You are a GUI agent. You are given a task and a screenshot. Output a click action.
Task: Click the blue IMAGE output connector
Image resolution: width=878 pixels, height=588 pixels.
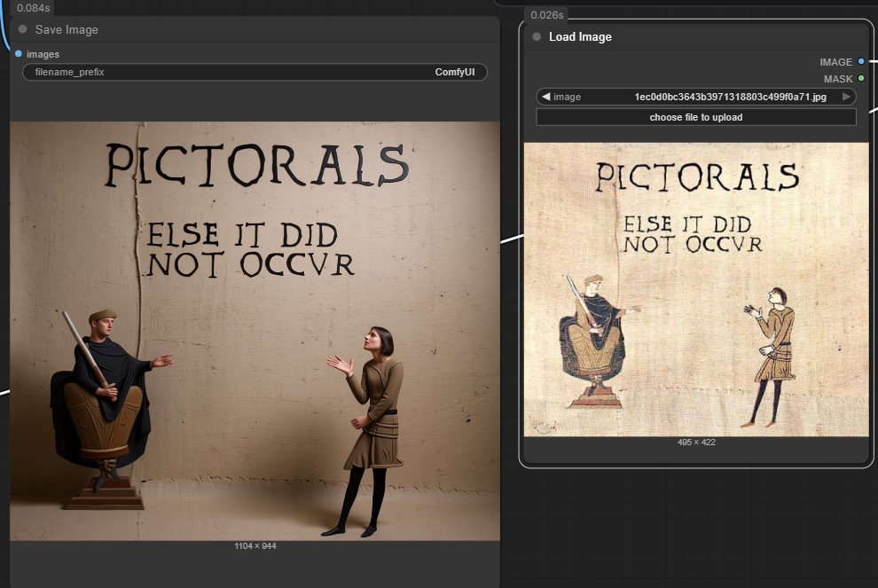point(861,61)
